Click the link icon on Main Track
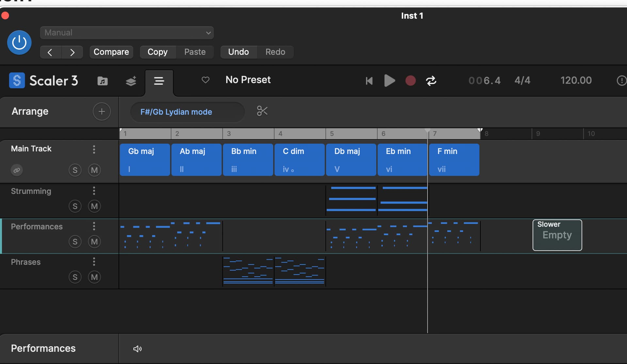 pos(17,170)
